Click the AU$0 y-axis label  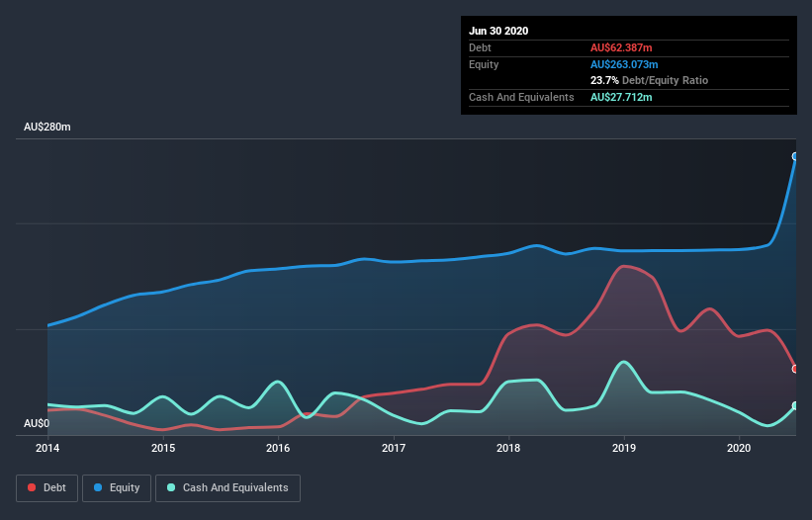(x=37, y=423)
